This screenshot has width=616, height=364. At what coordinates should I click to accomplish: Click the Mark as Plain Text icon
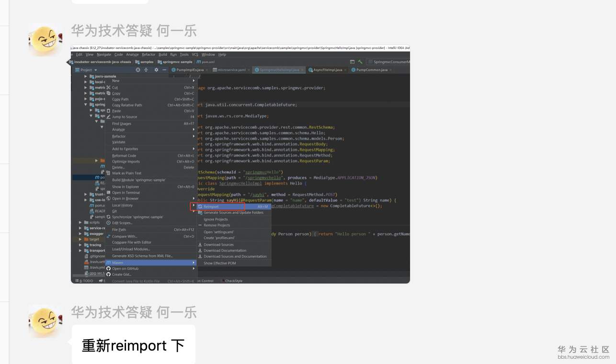tap(108, 173)
